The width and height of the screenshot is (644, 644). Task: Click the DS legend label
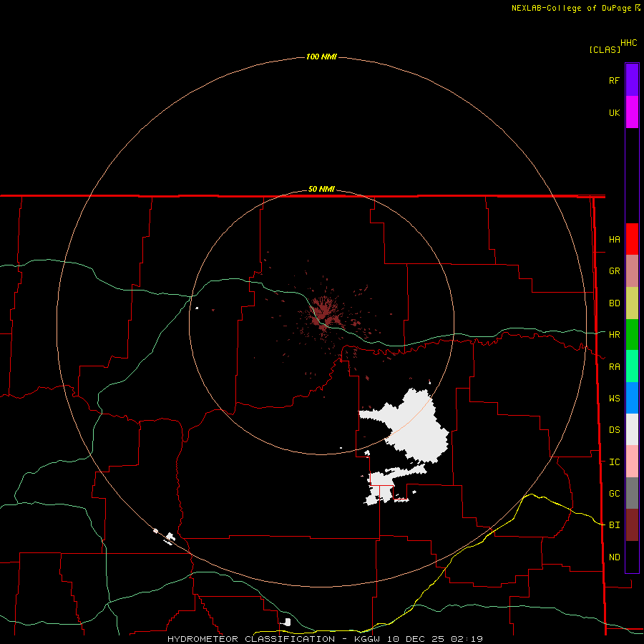tap(614, 429)
